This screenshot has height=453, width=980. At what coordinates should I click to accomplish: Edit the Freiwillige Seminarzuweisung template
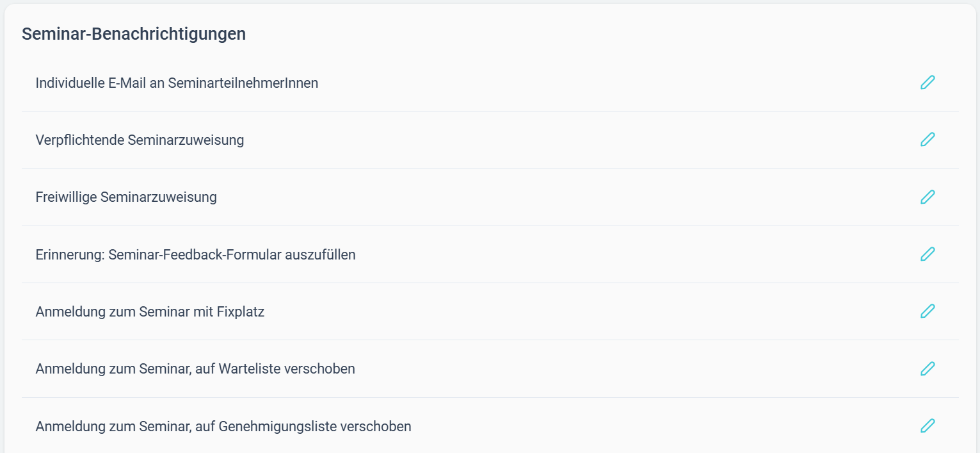928,197
